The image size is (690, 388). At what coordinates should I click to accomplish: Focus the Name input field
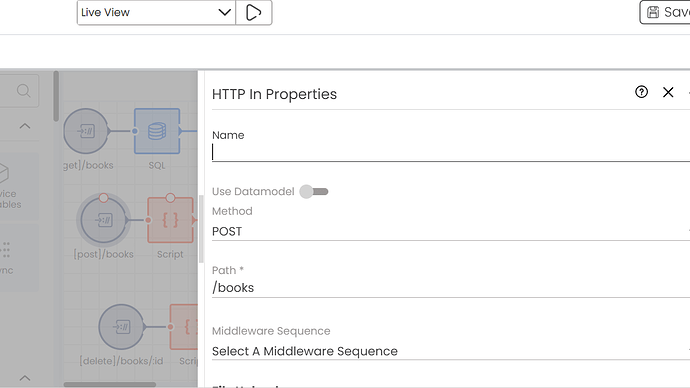pos(451,152)
